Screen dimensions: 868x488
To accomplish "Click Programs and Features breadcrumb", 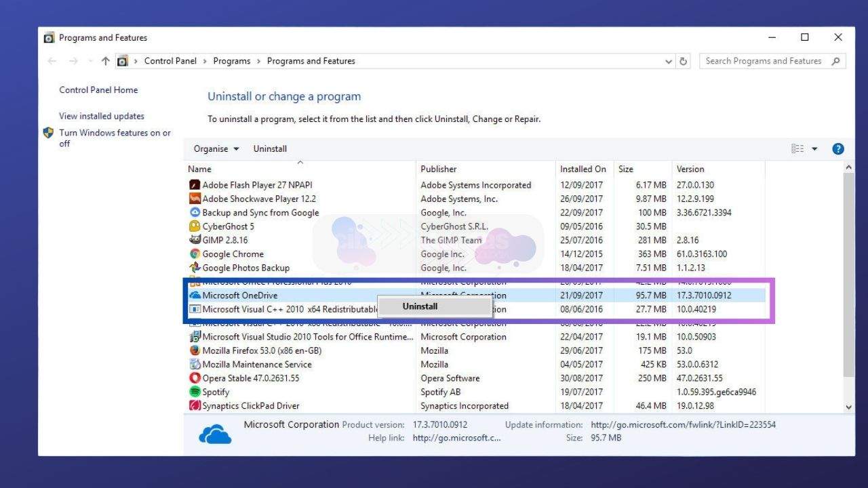I will pyautogui.click(x=311, y=61).
